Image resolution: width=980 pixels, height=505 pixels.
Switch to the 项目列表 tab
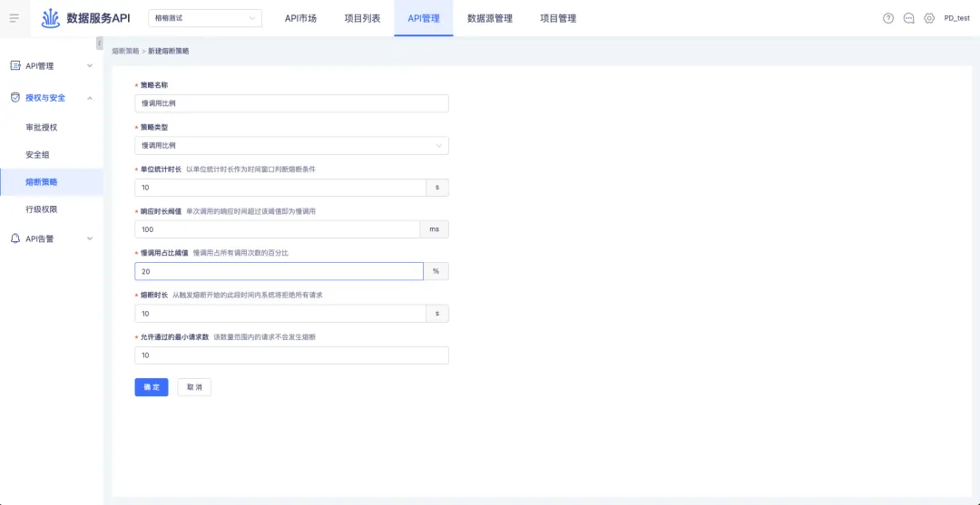(362, 18)
